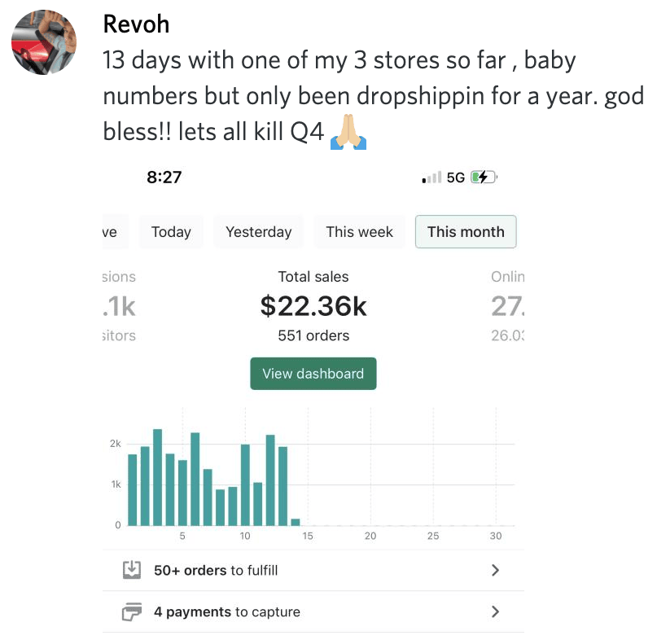
Task: Select the Today tab
Action: point(171,232)
